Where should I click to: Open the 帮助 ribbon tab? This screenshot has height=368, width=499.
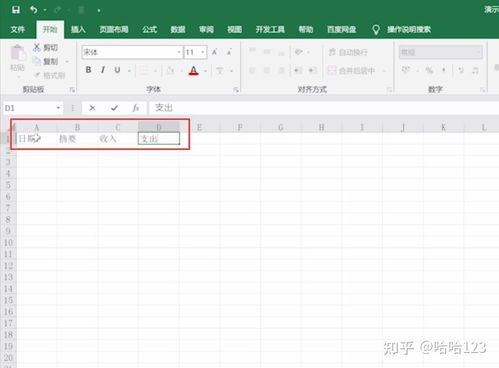click(306, 29)
